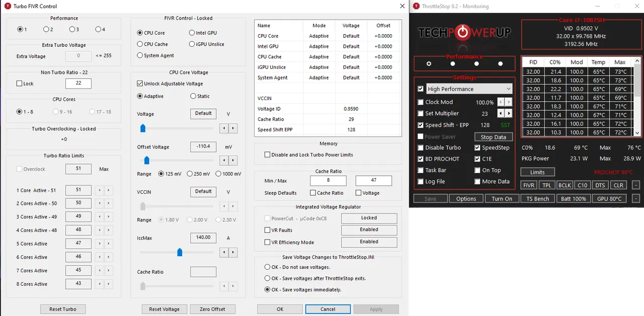Click the TS Bench button

537,199
